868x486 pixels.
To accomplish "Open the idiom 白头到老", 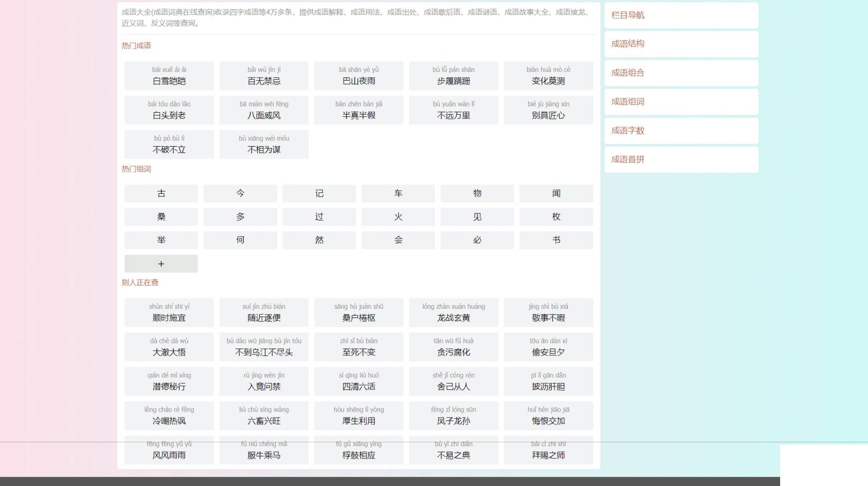I will tap(169, 110).
